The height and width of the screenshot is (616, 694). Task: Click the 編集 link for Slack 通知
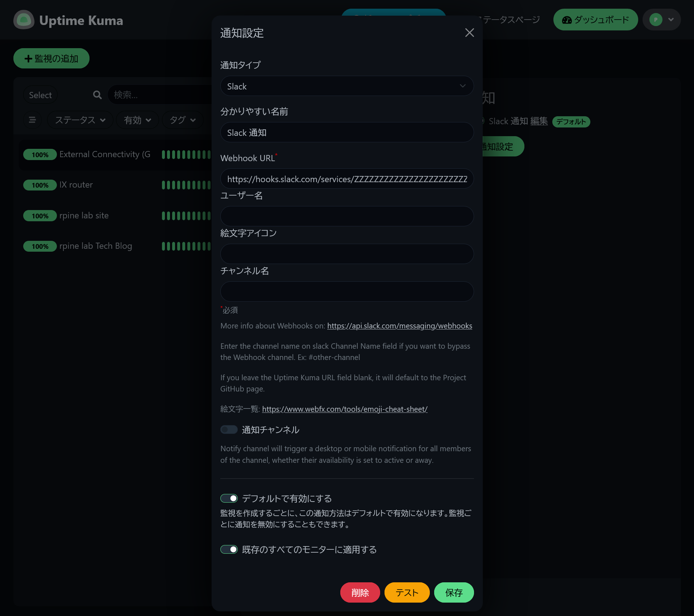[539, 121]
